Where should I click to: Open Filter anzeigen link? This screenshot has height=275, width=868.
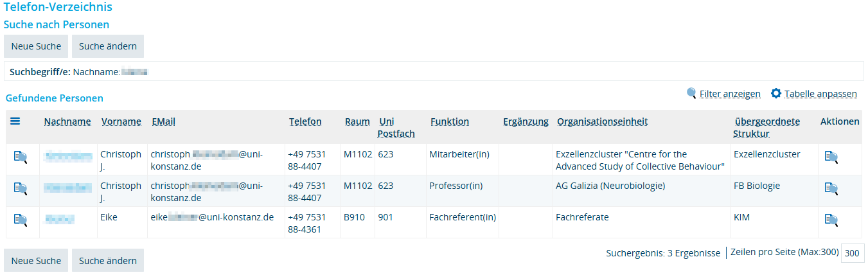click(x=730, y=94)
